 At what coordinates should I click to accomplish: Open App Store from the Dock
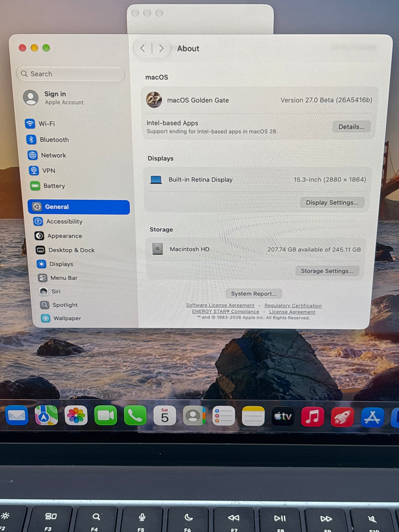pyautogui.click(x=372, y=417)
